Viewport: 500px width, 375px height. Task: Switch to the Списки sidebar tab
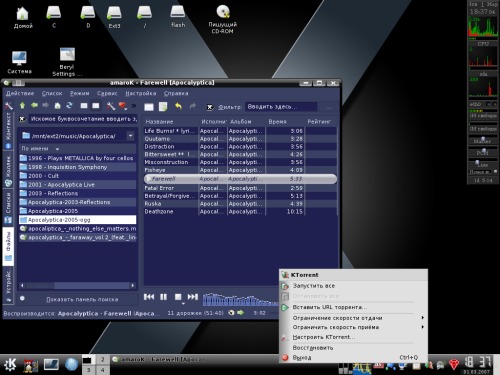(x=8, y=208)
